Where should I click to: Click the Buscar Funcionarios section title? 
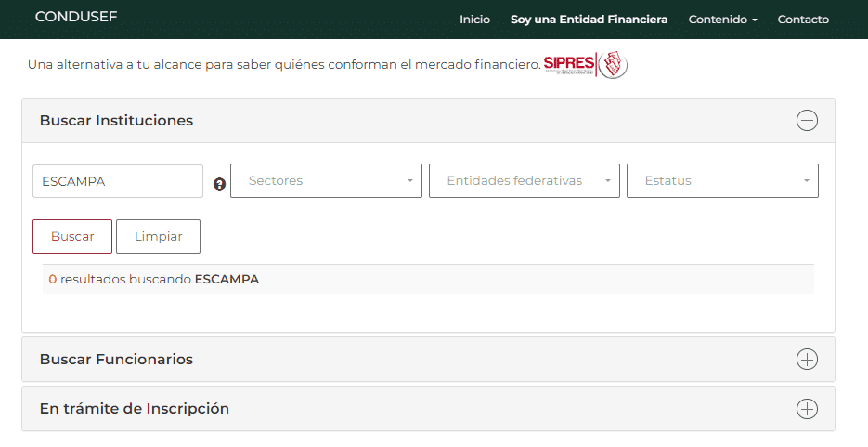coord(116,360)
